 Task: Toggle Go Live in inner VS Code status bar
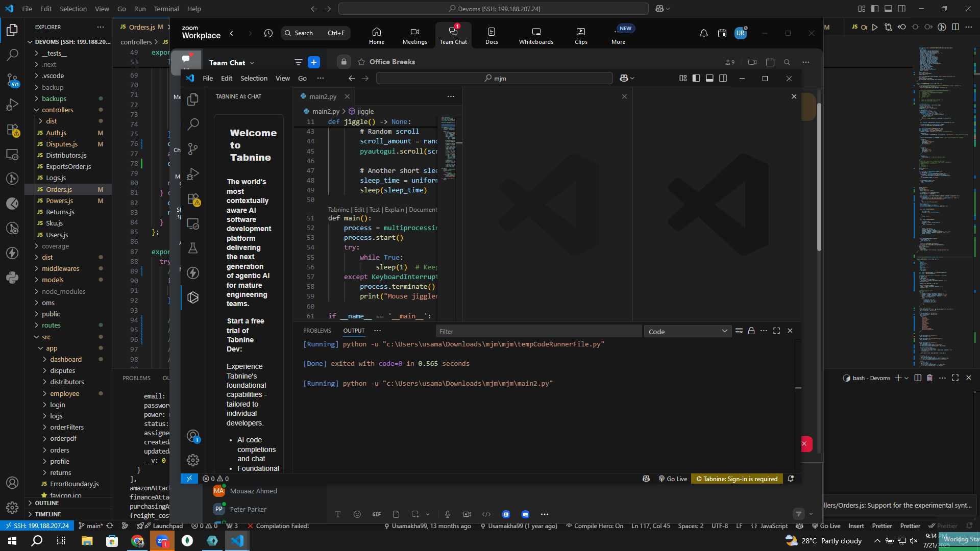673,479
